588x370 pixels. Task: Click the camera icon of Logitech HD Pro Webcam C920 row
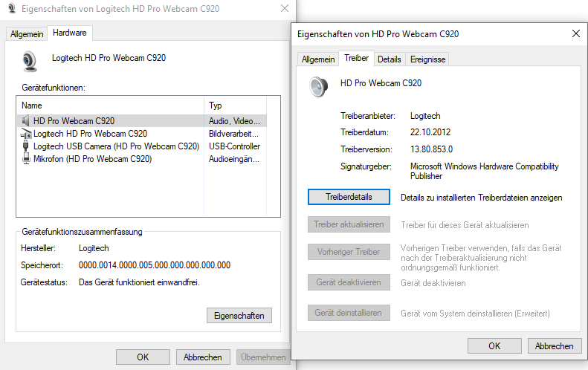pos(26,134)
